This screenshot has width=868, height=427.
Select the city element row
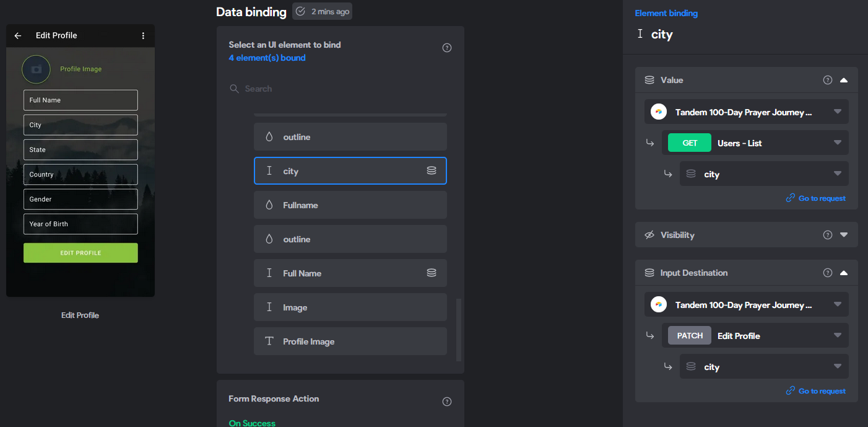click(x=350, y=171)
